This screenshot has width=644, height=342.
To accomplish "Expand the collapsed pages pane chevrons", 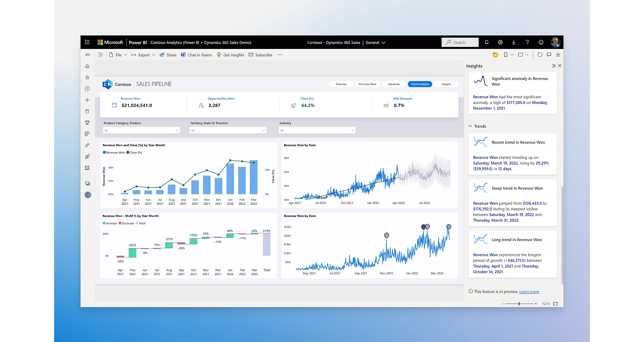I will [100, 55].
